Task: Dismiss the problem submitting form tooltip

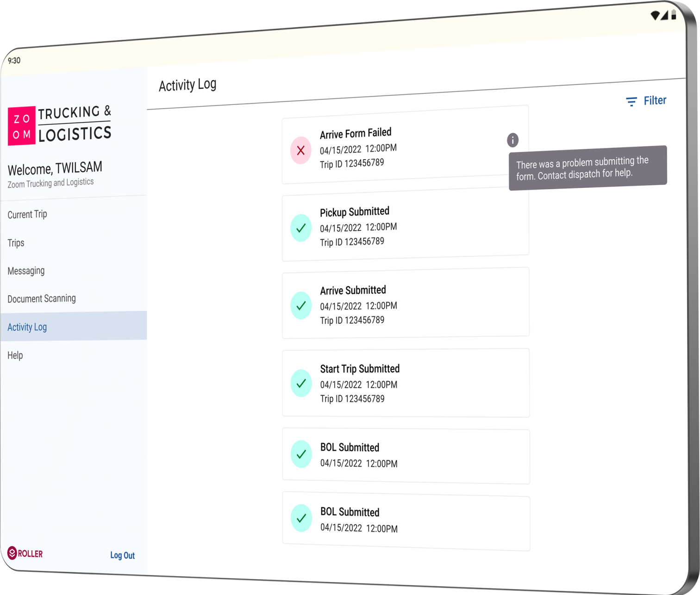Action: (x=587, y=168)
